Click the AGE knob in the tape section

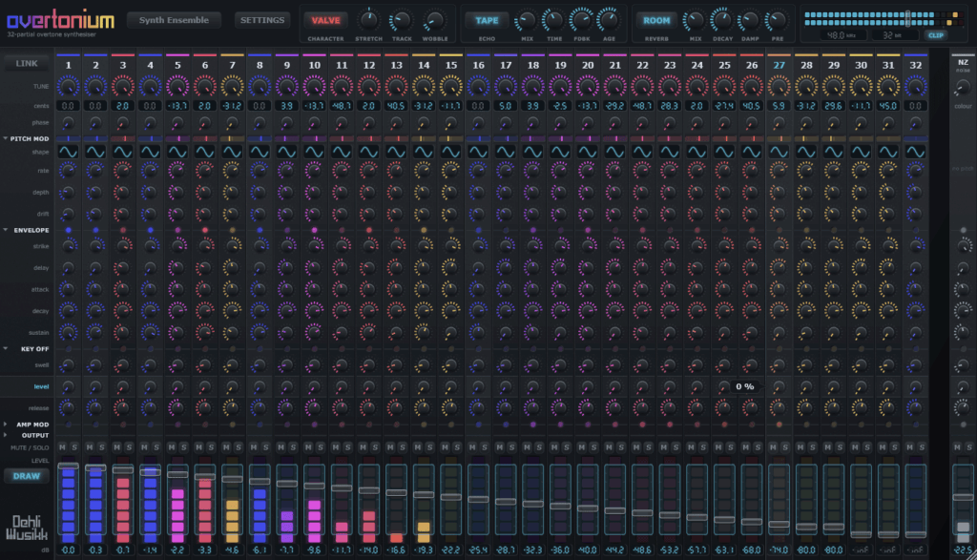609,21
